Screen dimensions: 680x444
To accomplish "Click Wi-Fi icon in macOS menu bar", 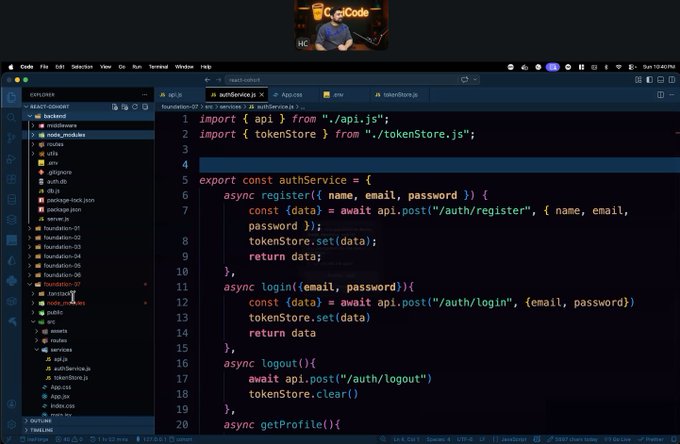I will 618,67.
